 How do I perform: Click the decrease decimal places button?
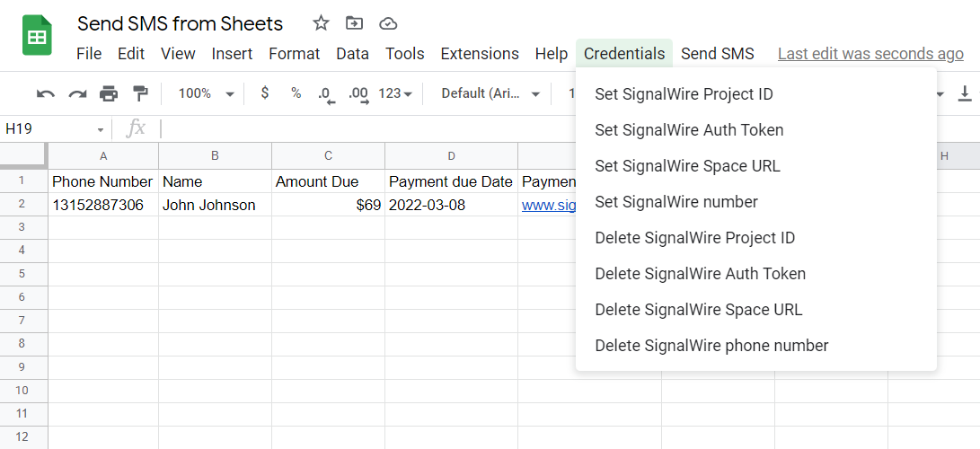pos(326,93)
